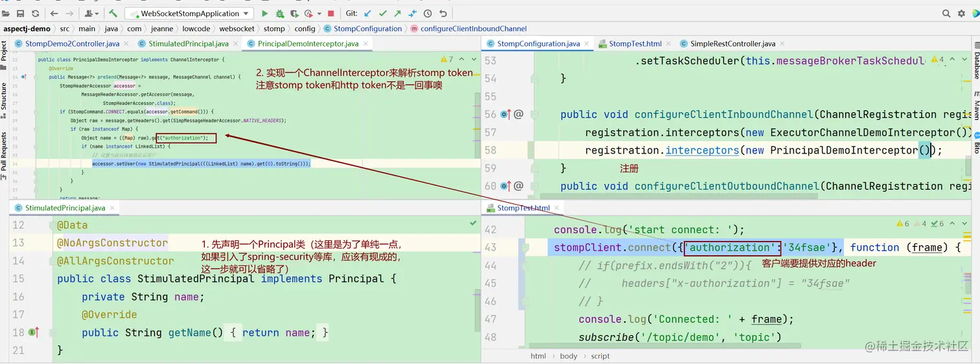
Task: Close the StompDemo2Controller.java tab
Action: click(x=125, y=43)
